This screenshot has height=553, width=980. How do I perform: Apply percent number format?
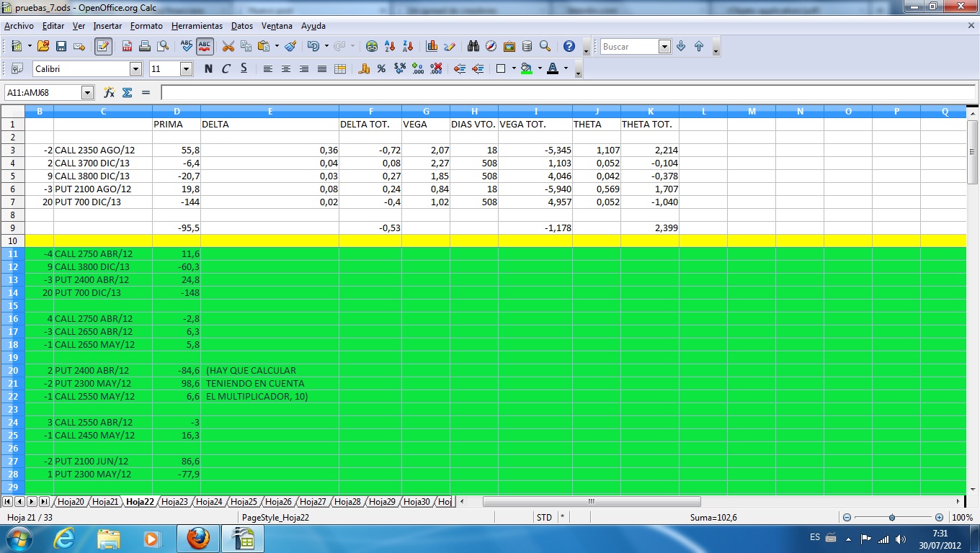(x=381, y=69)
